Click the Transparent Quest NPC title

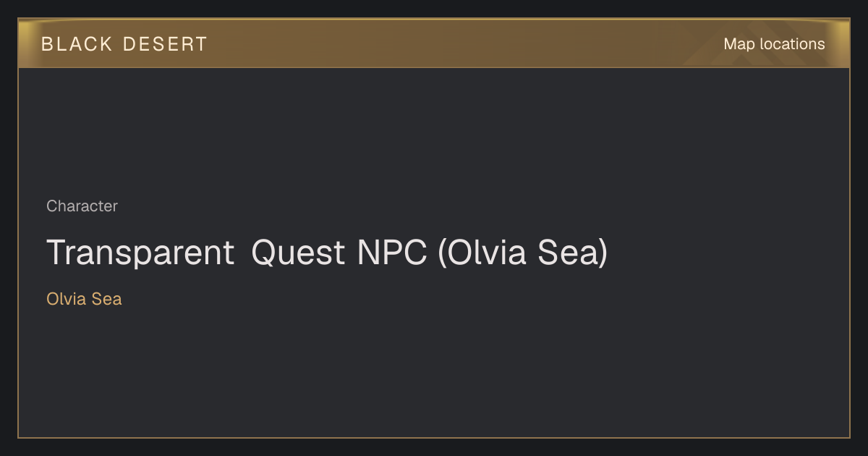[327, 253]
